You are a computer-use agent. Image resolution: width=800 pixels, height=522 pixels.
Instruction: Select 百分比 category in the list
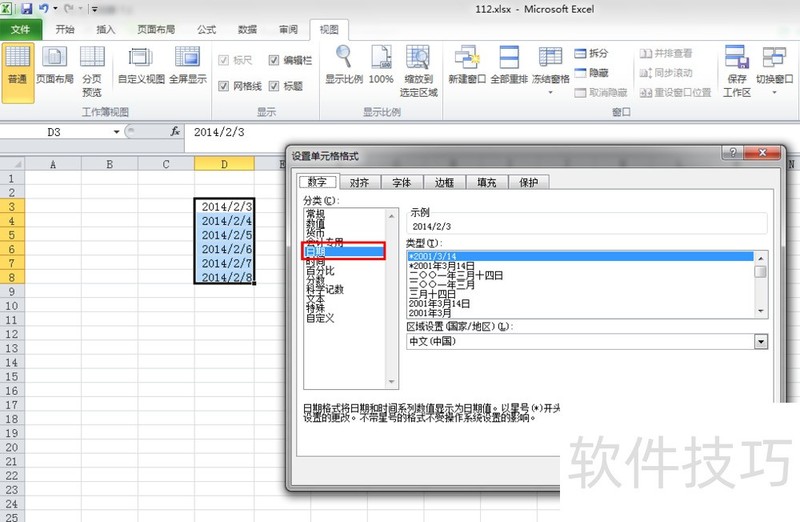tap(320, 270)
